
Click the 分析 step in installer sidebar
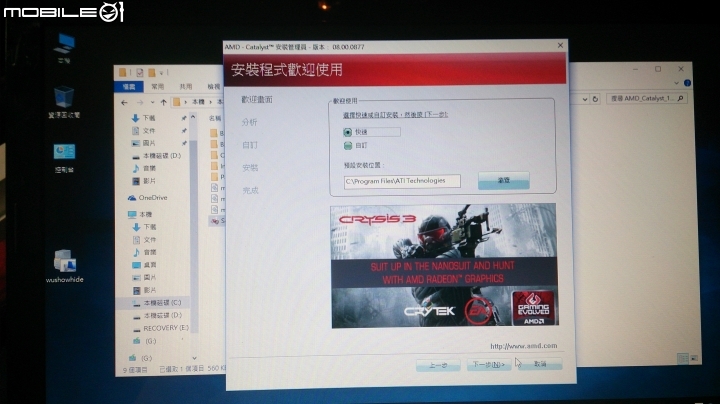[249, 122]
